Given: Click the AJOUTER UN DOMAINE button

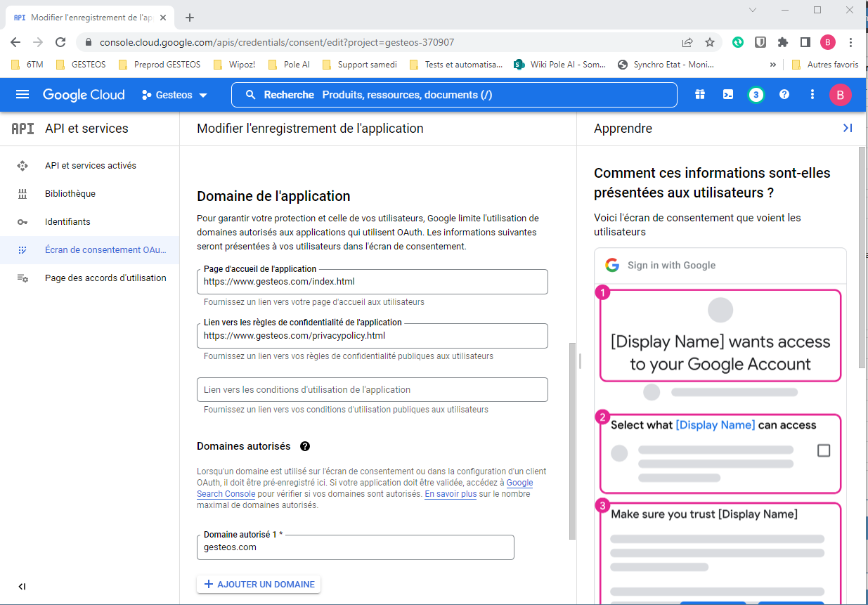Looking at the screenshot, I should click(x=259, y=585).
